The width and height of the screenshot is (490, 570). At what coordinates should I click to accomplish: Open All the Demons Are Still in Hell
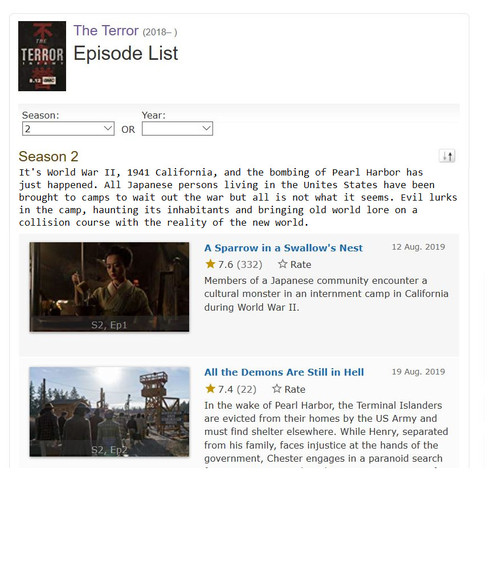pos(284,372)
